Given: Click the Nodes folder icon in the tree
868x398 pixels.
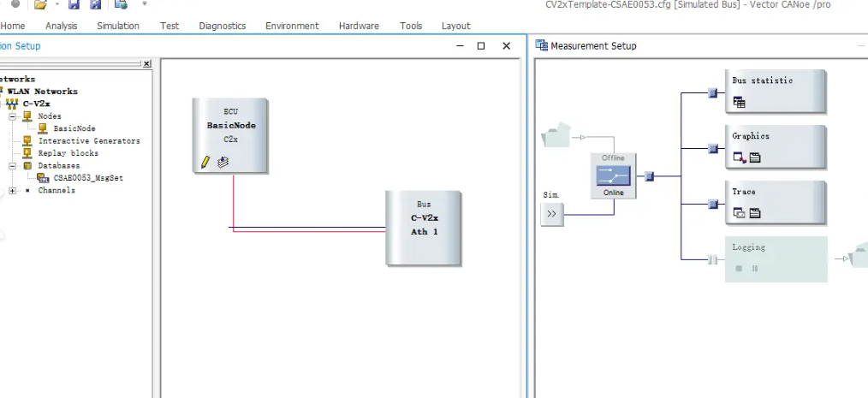Looking at the screenshot, I should tap(27, 116).
